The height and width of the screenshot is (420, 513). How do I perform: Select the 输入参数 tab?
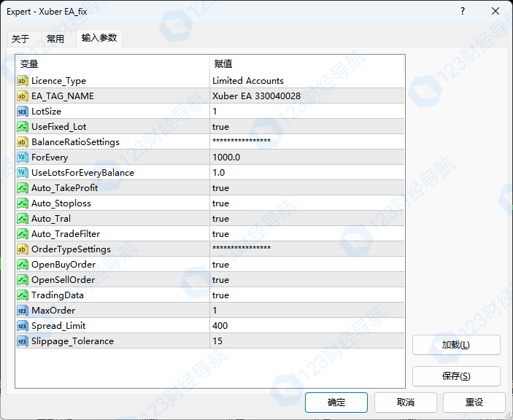coord(99,38)
